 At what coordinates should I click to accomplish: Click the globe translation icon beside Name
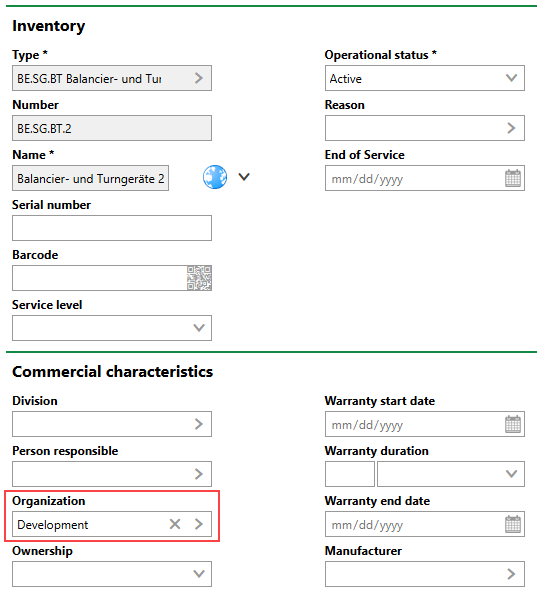[x=215, y=177]
